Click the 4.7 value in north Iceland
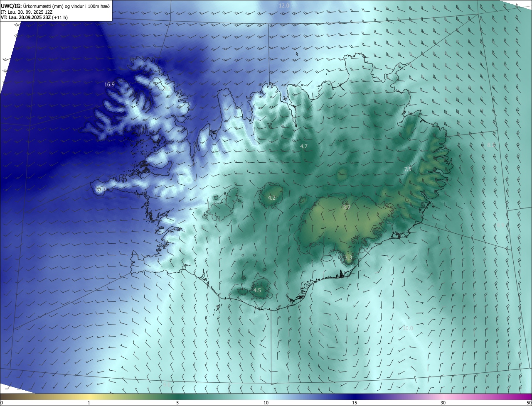This screenshot has width=532, height=406. point(304,146)
